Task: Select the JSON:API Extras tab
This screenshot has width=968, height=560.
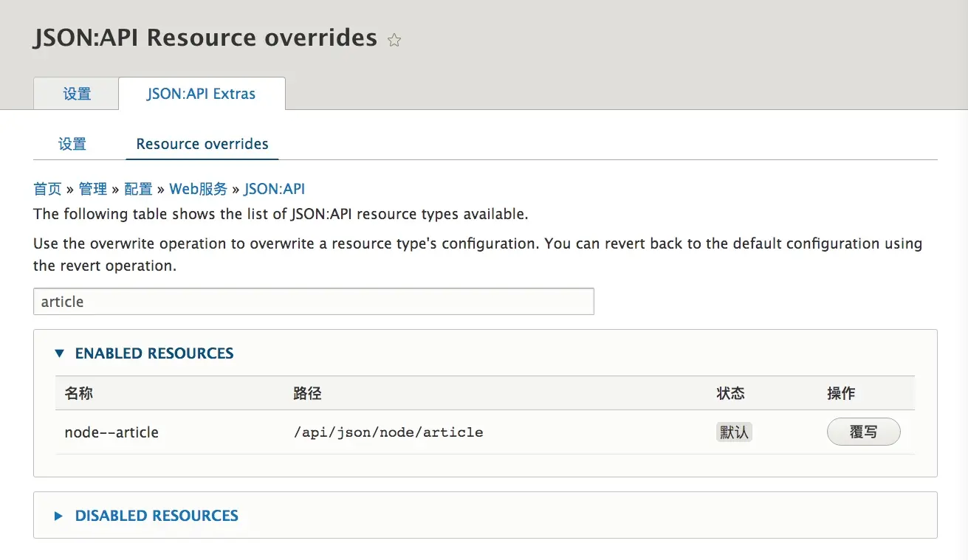Action: pos(202,94)
